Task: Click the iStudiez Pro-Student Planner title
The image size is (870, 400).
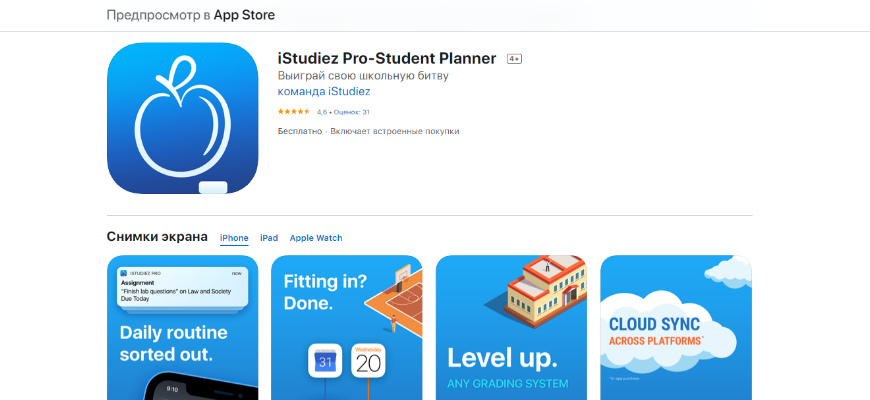Action: pyautogui.click(x=387, y=58)
